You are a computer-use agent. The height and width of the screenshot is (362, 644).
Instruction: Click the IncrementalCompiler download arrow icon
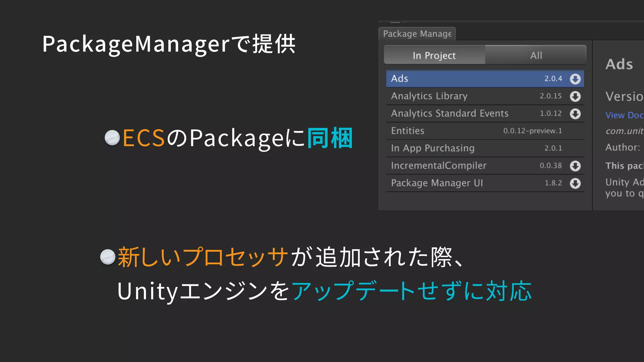pos(575,166)
